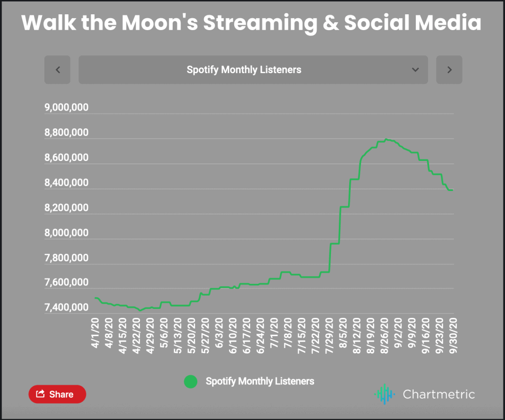Toggle the Spotify Monthly Listeners legend label
Image resolution: width=505 pixels, height=420 pixels.
[260, 382]
